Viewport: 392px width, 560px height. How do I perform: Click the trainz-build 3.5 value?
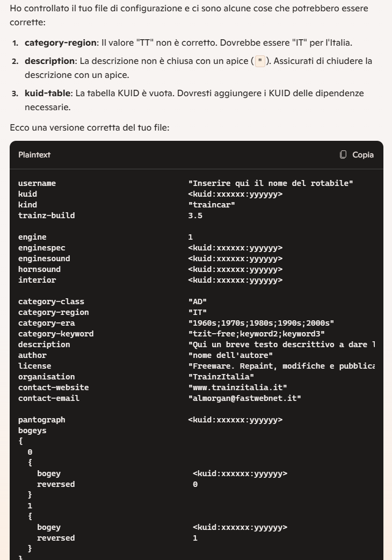click(x=195, y=216)
